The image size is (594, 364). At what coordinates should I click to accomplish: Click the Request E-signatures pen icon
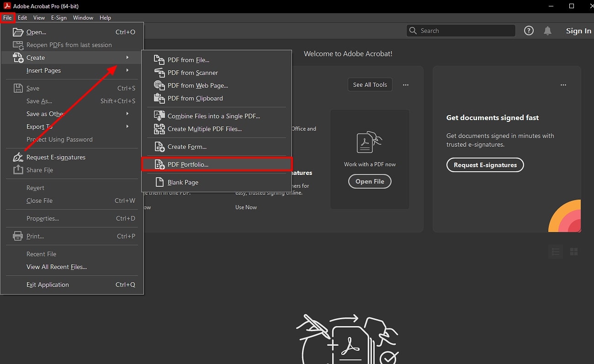pos(18,157)
